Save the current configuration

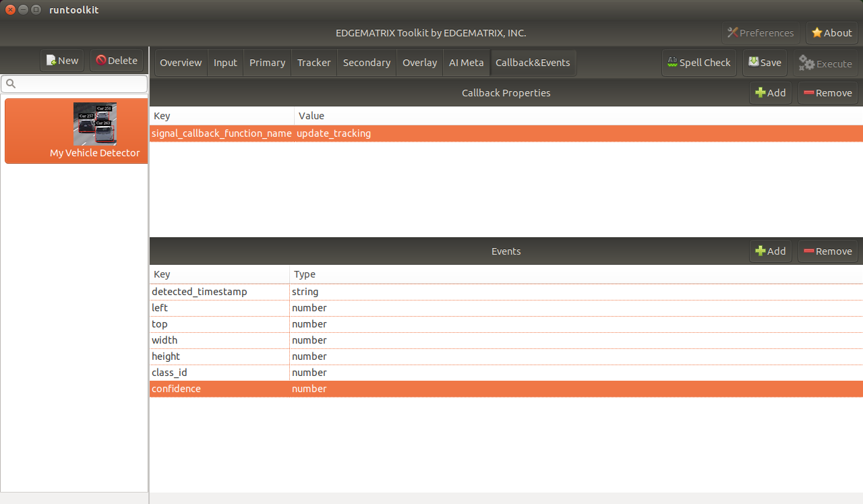point(765,63)
